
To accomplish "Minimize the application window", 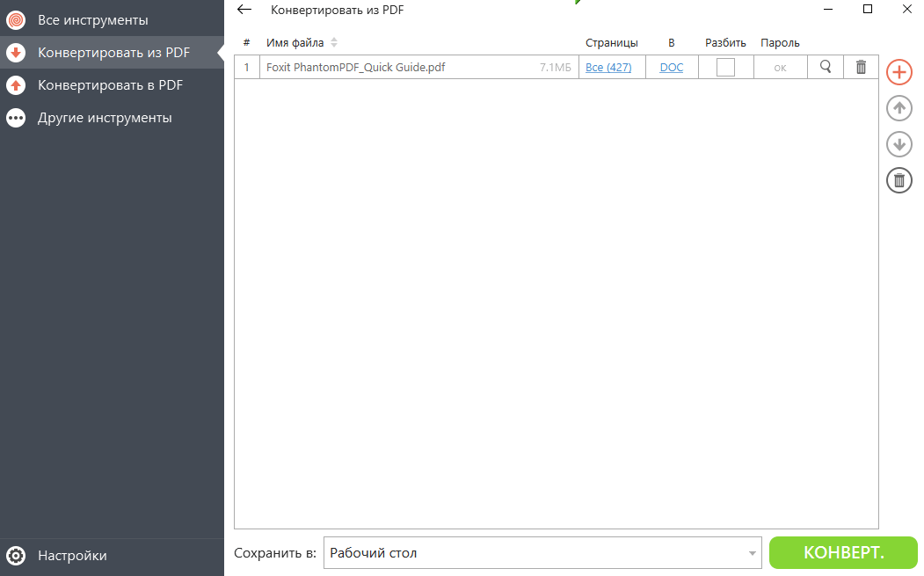I will click(x=828, y=9).
